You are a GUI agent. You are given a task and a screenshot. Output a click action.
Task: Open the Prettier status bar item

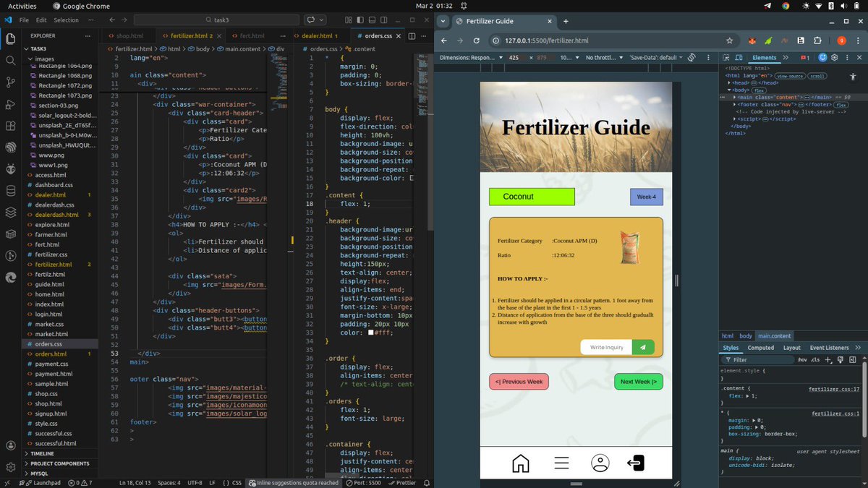[x=401, y=482]
